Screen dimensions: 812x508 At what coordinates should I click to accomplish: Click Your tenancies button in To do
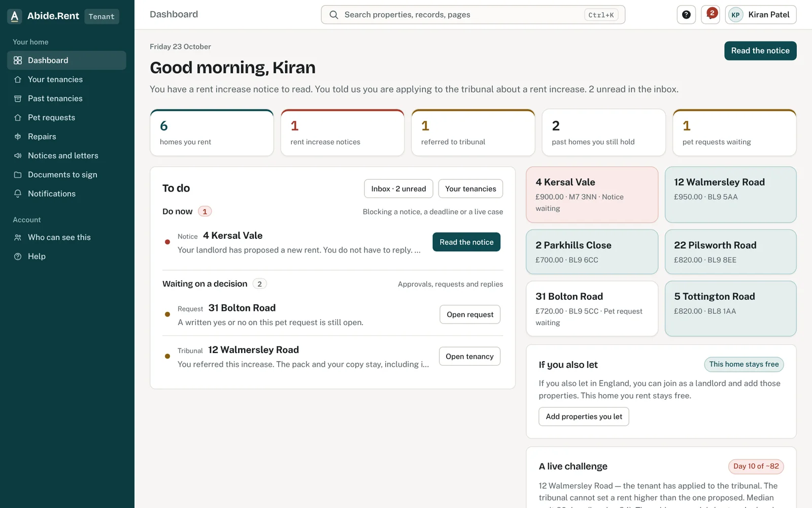click(x=470, y=189)
